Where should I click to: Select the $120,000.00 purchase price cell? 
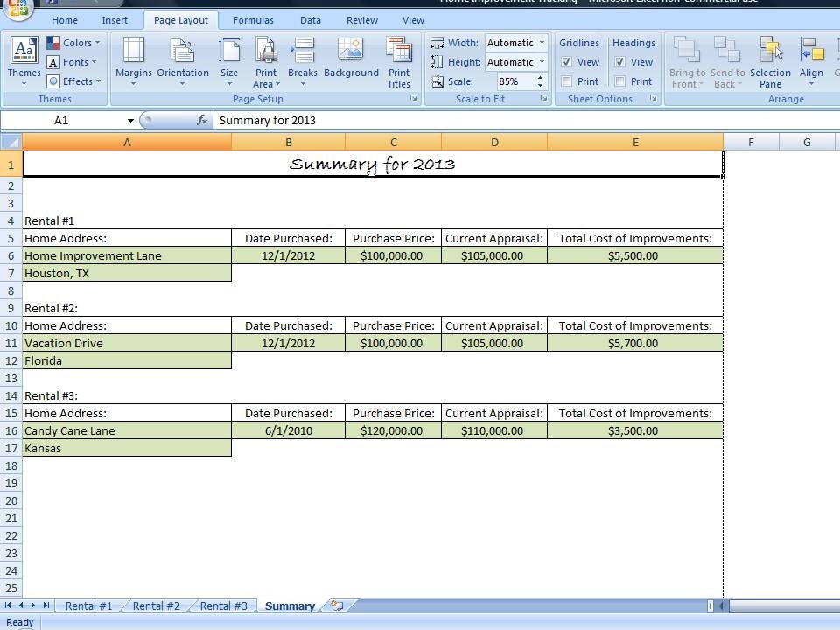[x=393, y=430]
